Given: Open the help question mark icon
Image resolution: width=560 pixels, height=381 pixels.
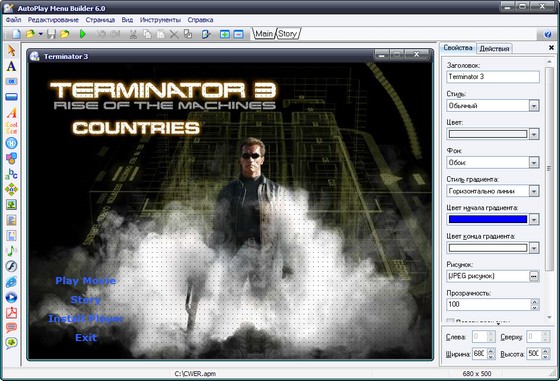Looking at the screenshot, I should tap(548, 34).
